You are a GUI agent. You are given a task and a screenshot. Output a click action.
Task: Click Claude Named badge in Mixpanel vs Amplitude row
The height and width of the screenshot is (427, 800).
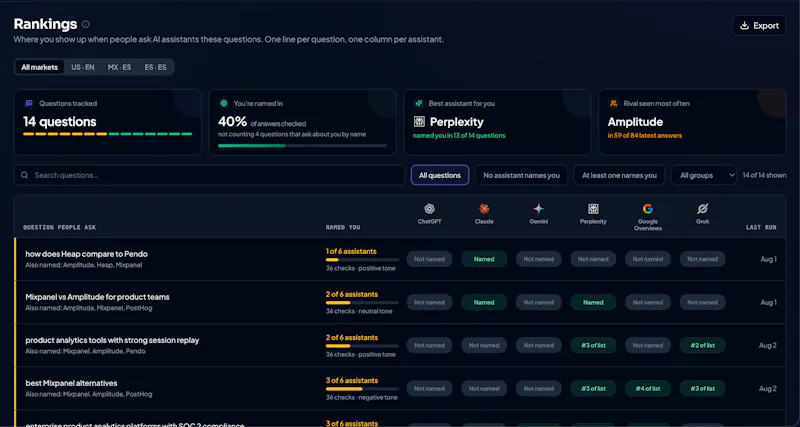coord(484,302)
